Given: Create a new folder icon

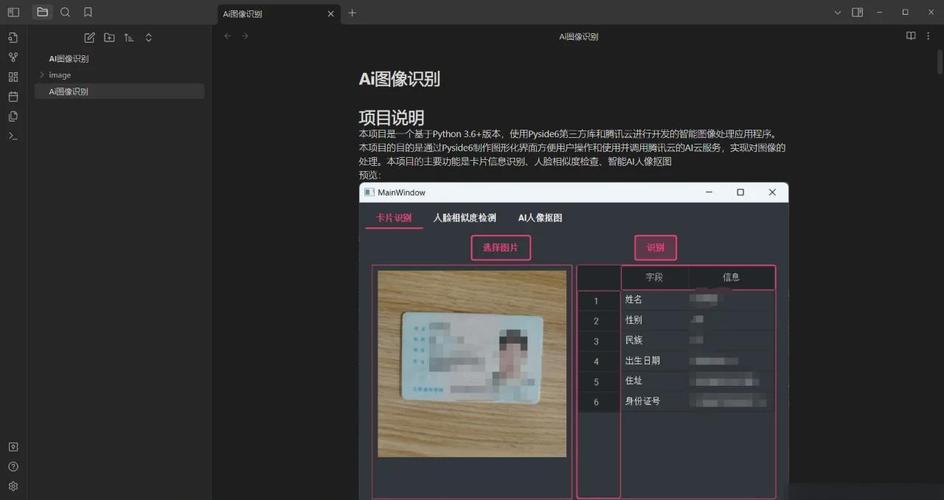Looking at the screenshot, I should 109,37.
